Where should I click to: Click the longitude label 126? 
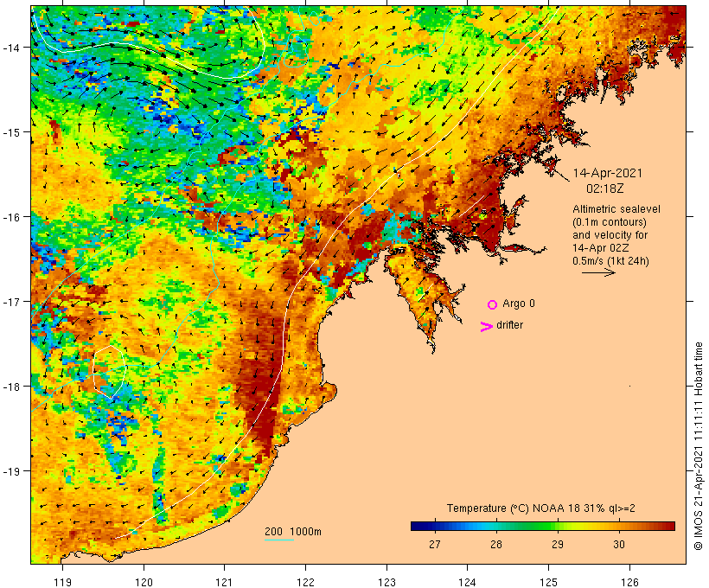click(629, 582)
